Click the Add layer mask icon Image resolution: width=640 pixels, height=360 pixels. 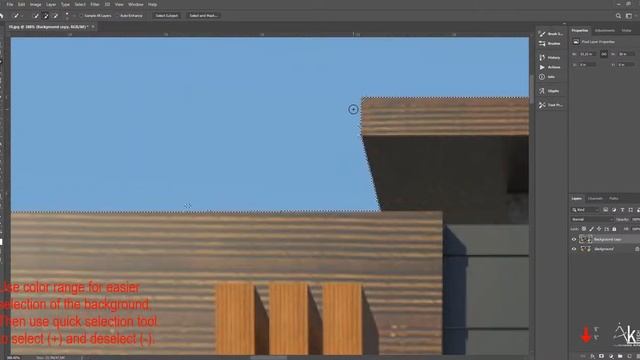[x=601, y=356]
